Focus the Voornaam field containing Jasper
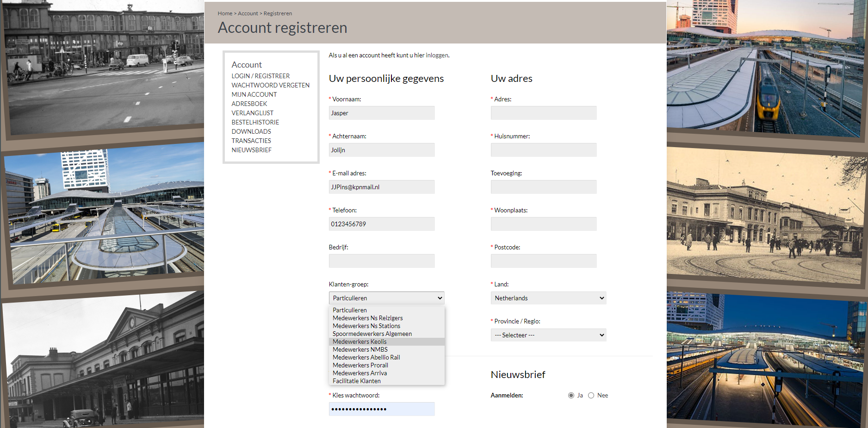The width and height of the screenshot is (868, 428). click(x=382, y=113)
